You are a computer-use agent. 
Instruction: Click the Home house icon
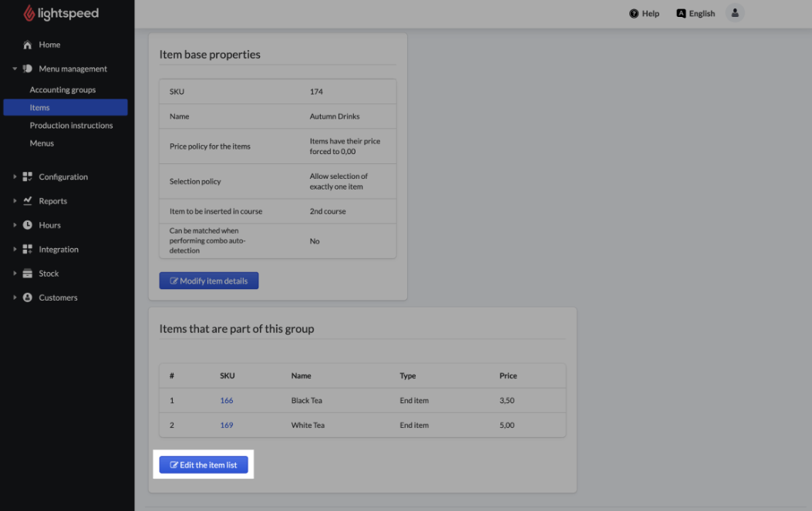point(28,45)
